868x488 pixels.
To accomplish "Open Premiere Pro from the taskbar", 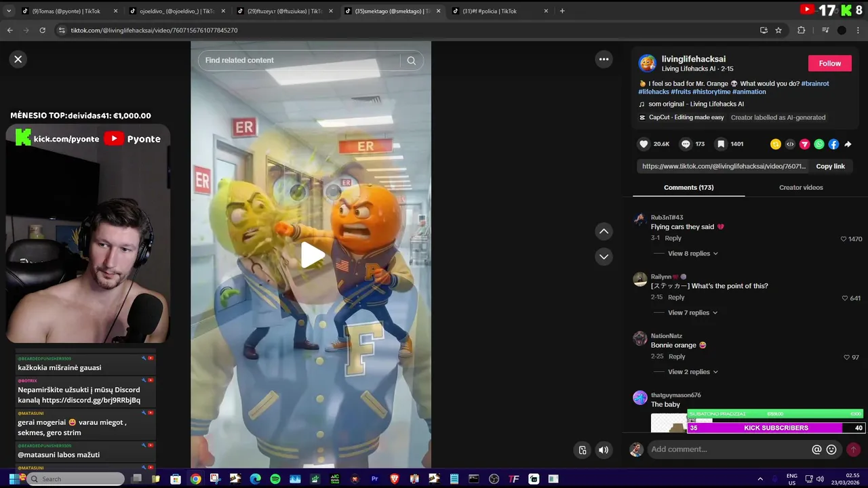I will 374,479.
